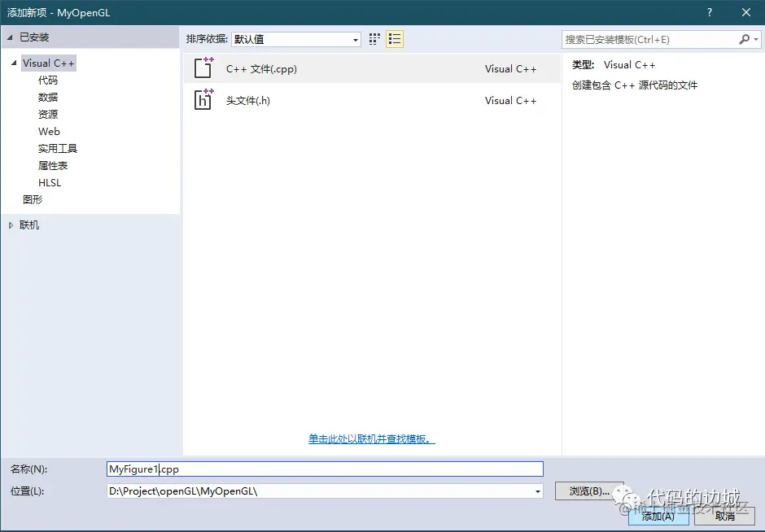Select the HLSL category

pyautogui.click(x=50, y=182)
